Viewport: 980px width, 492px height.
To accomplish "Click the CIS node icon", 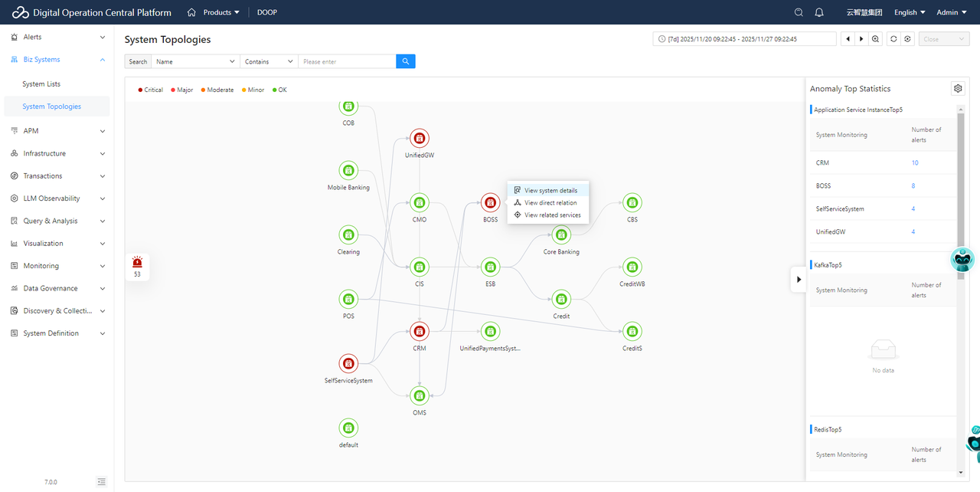I will (419, 267).
